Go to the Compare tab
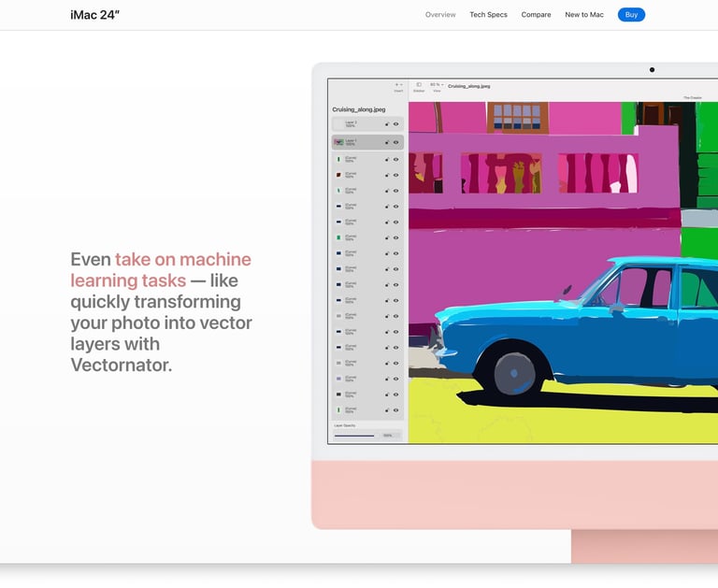 536,15
